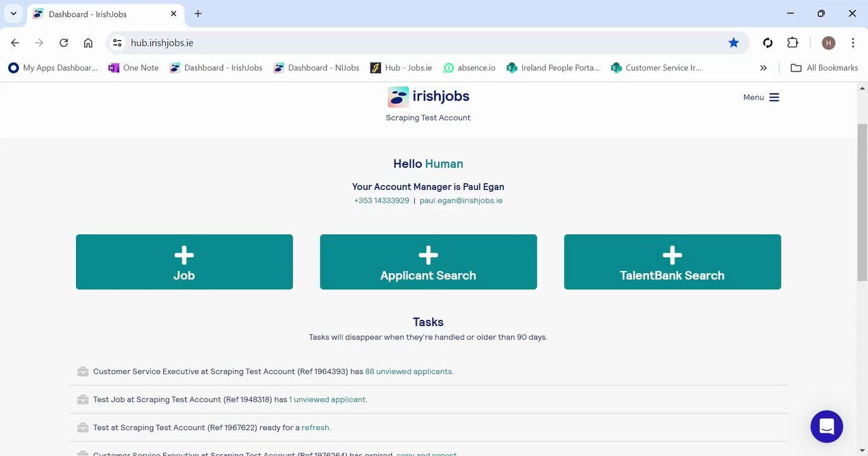Open the One Note bookmark
Image resolution: width=868 pixels, height=456 pixels.
(134, 68)
